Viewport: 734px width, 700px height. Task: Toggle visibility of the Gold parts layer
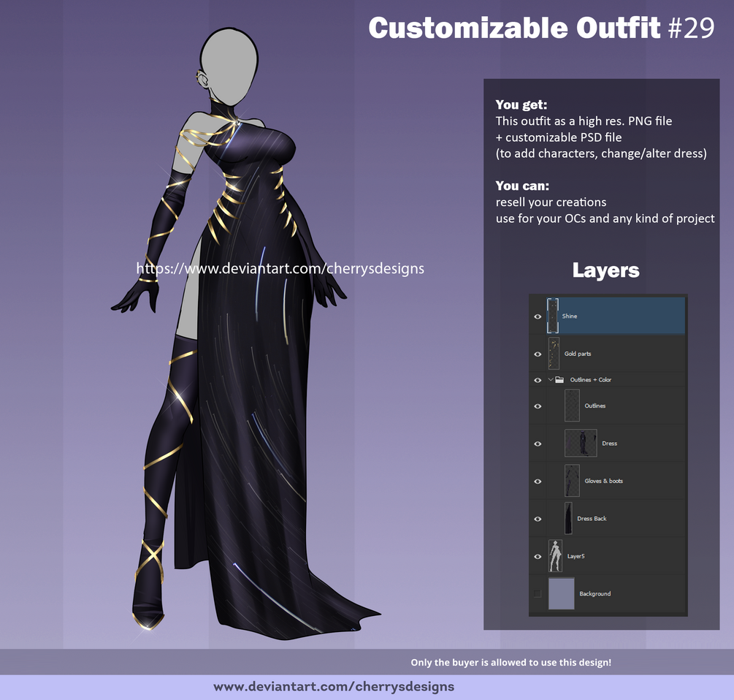click(x=538, y=354)
